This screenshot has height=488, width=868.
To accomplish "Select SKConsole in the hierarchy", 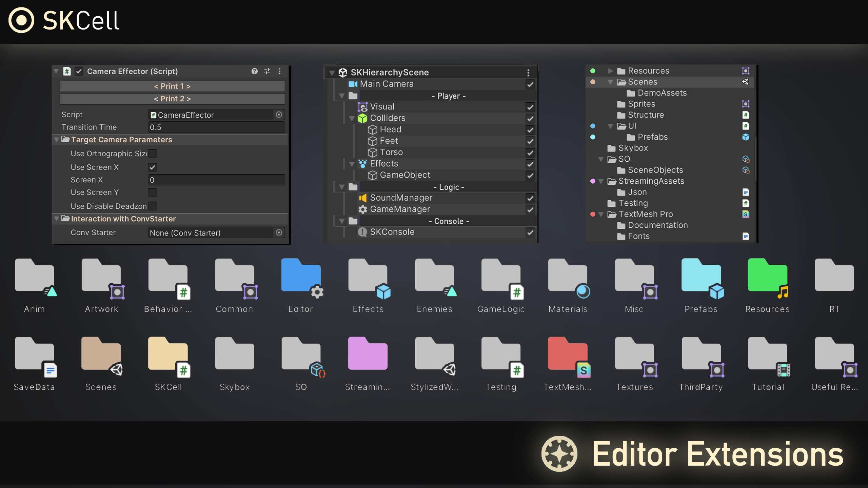I will [x=392, y=232].
